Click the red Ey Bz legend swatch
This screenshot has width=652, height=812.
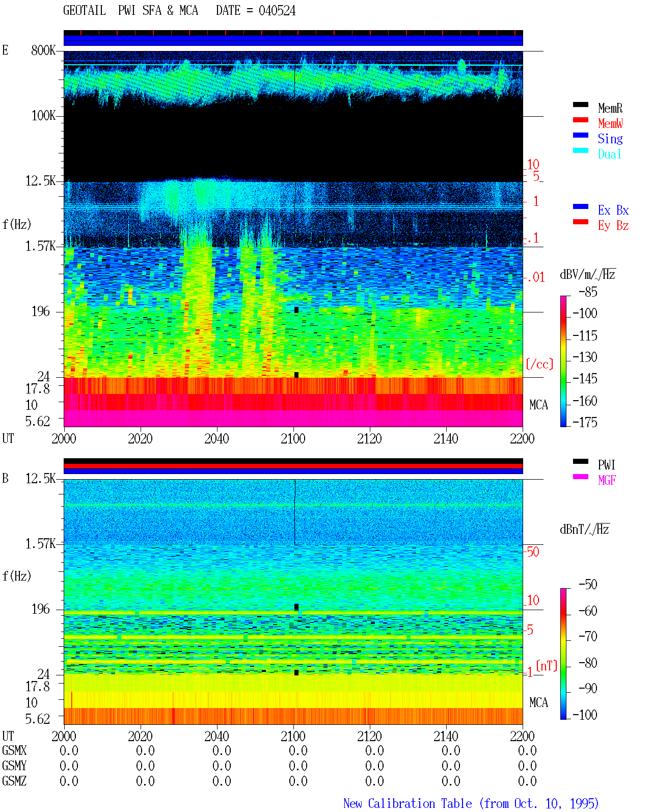[581, 222]
